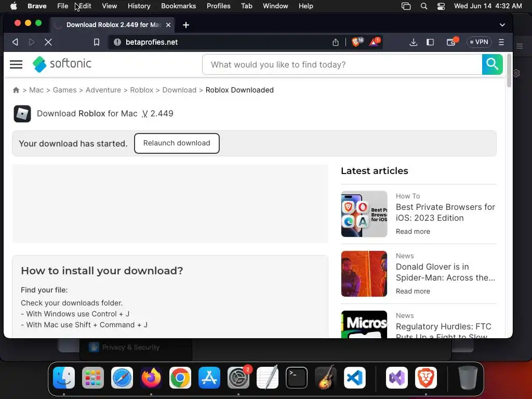Open the downloads toolbar icon
Screen dimensions: 532x399
pos(413,42)
